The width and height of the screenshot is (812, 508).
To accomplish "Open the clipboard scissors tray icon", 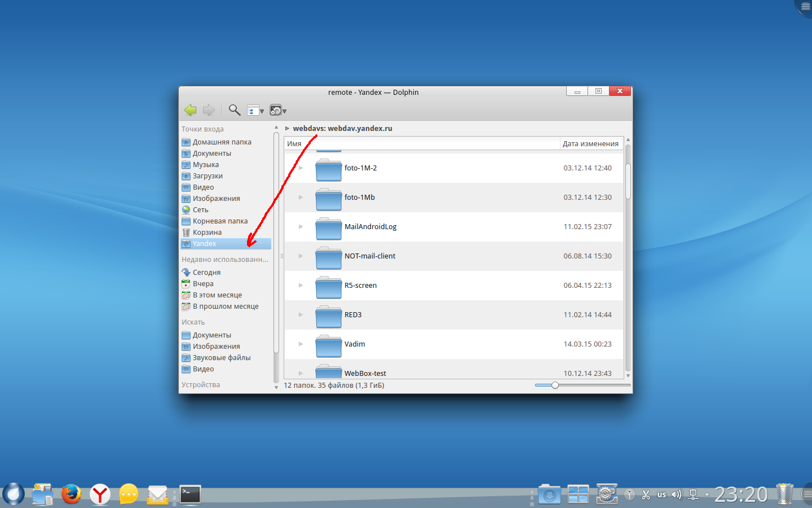I will tap(646, 495).
